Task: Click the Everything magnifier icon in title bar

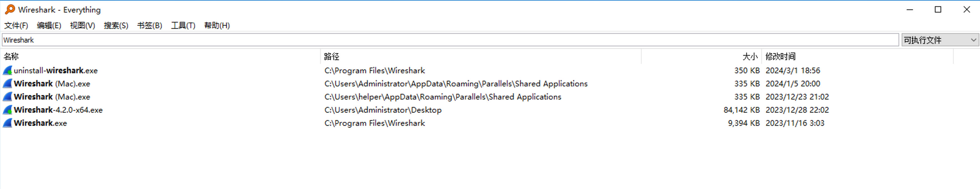Action: point(10,9)
